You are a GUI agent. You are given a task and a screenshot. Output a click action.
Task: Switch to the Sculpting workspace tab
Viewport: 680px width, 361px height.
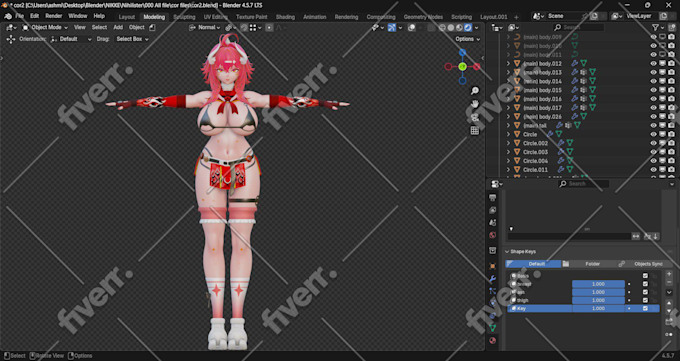point(184,17)
